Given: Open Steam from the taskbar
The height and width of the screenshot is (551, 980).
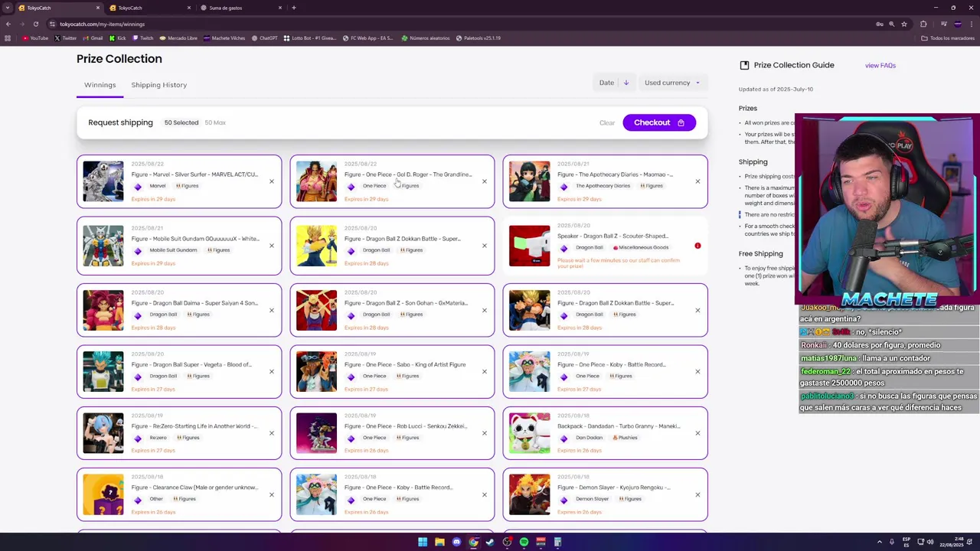Looking at the screenshot, I should coord(490,542).
